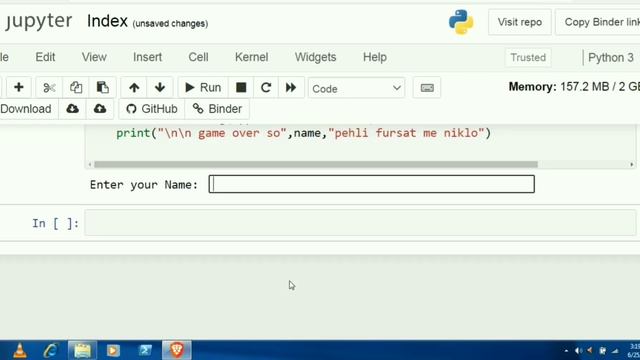Select the empty In [ ] code cell
This screenshot has height=360, width=640.
coord(360,223)
